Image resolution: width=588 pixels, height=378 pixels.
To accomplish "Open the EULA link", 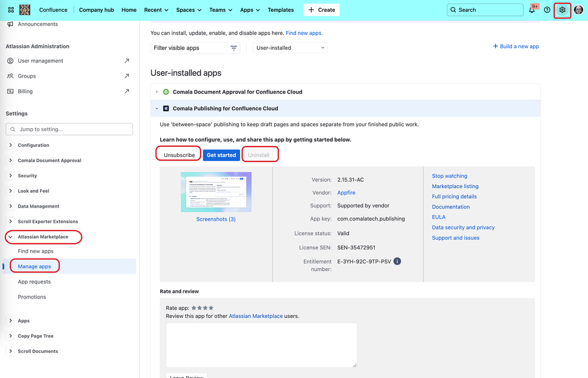I will coord(438,217).
